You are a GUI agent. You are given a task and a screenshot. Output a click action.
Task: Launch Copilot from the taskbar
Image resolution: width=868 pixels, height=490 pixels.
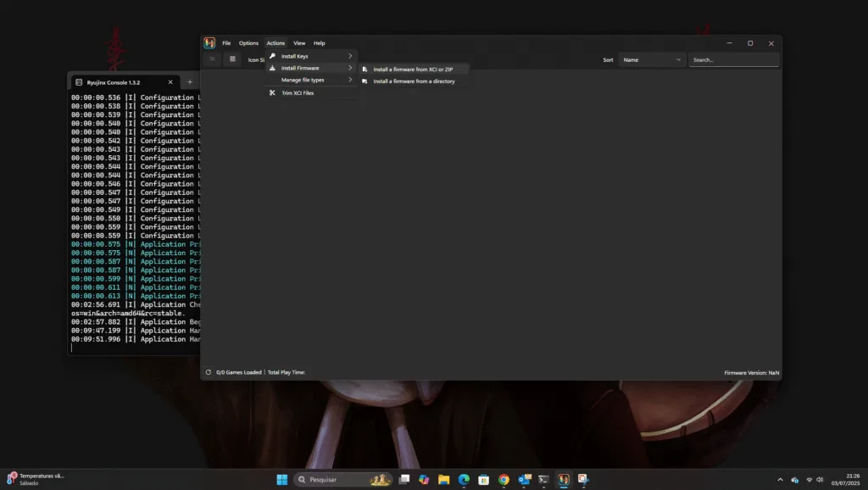click(424, 480)
